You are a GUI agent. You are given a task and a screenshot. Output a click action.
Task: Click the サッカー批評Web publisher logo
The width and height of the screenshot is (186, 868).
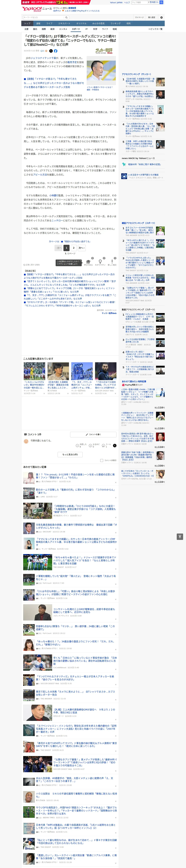104,51
